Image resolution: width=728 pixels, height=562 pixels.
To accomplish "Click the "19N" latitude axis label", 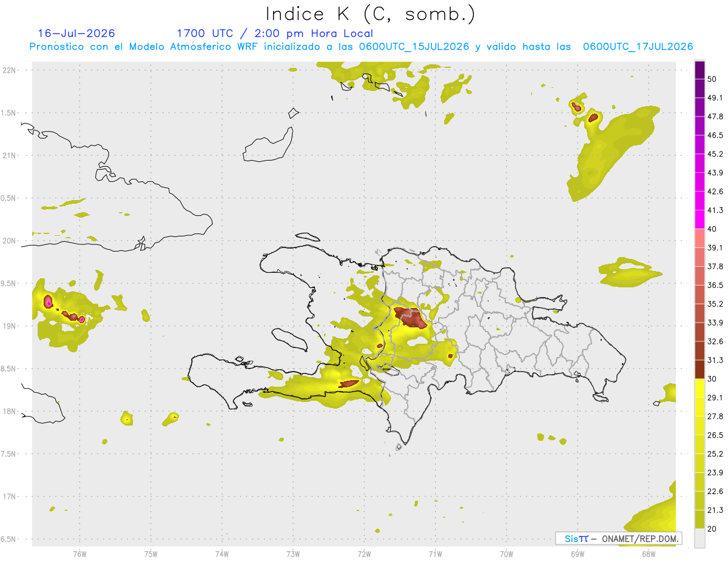I will 10,326.
